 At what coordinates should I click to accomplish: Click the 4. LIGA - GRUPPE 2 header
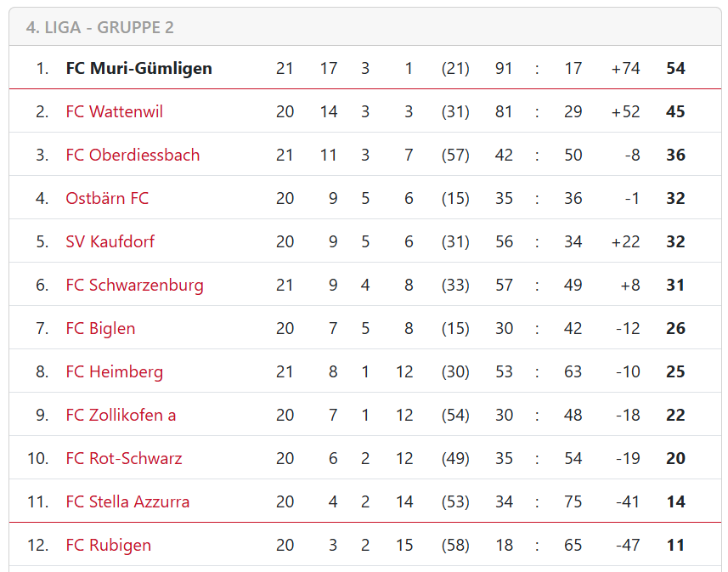[x=100, y=27]
